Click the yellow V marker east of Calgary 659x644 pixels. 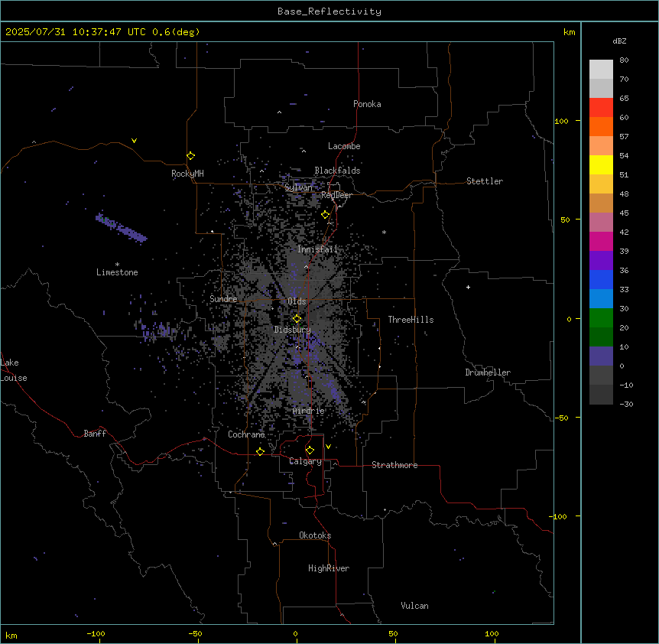tap(328, 447)
